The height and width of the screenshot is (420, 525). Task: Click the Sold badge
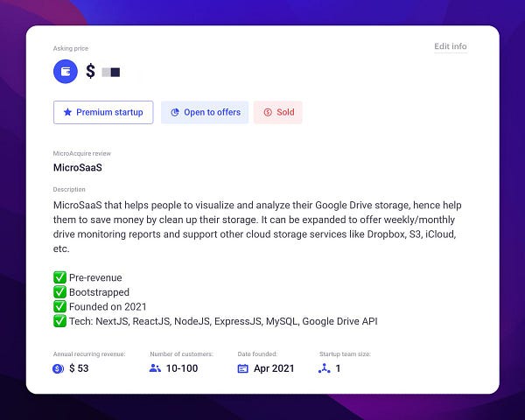click(278, 112)
